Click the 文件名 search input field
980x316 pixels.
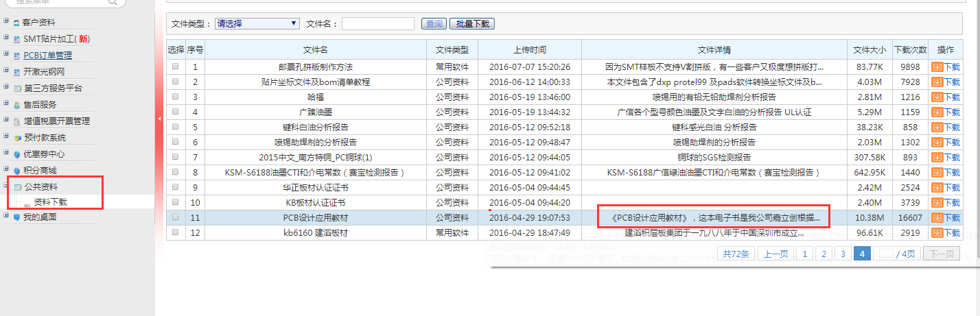[x=378, y=23]
